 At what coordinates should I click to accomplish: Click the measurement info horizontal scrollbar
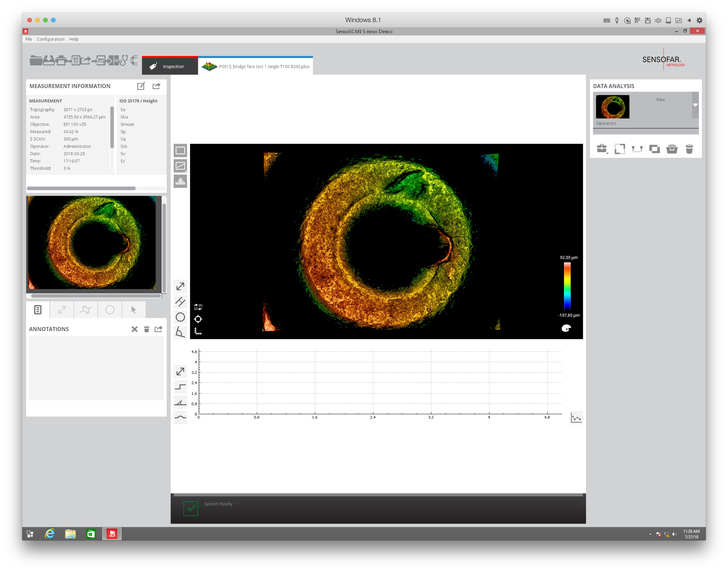[81, 188]
